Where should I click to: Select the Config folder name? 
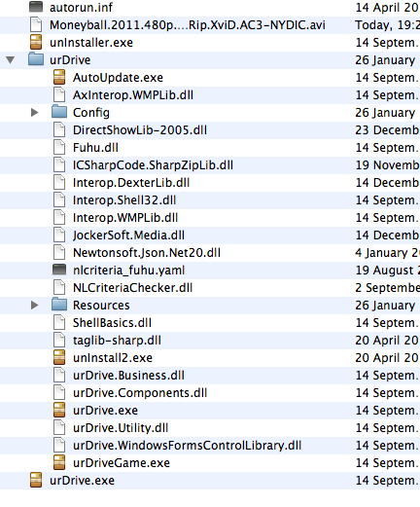pyautogui.click(x=91, y=113)
